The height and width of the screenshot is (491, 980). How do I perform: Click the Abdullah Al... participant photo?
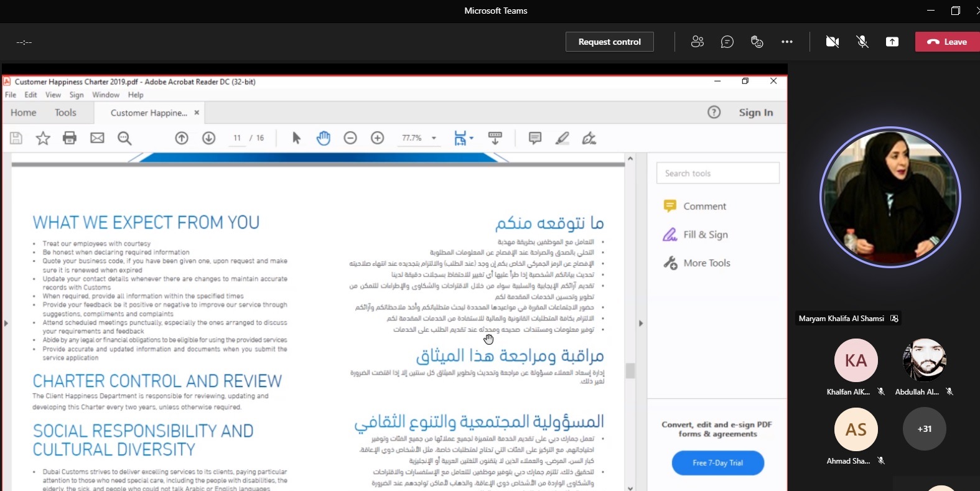click(x=925, y=360)
